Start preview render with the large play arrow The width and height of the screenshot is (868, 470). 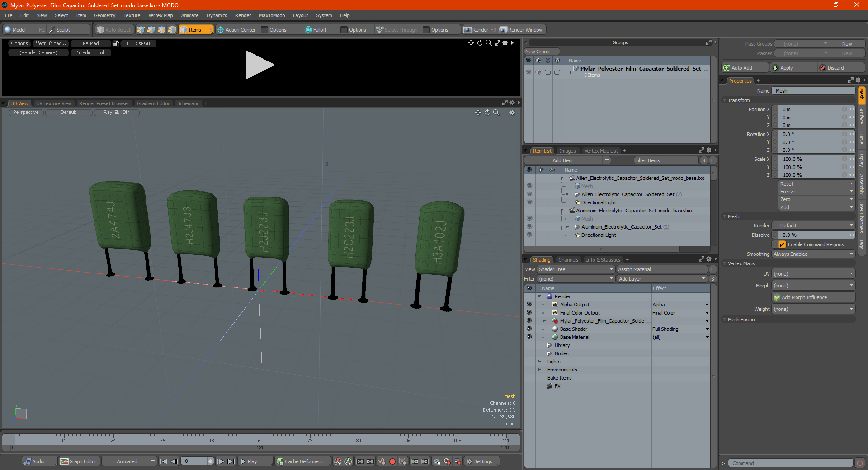[260, 65]
